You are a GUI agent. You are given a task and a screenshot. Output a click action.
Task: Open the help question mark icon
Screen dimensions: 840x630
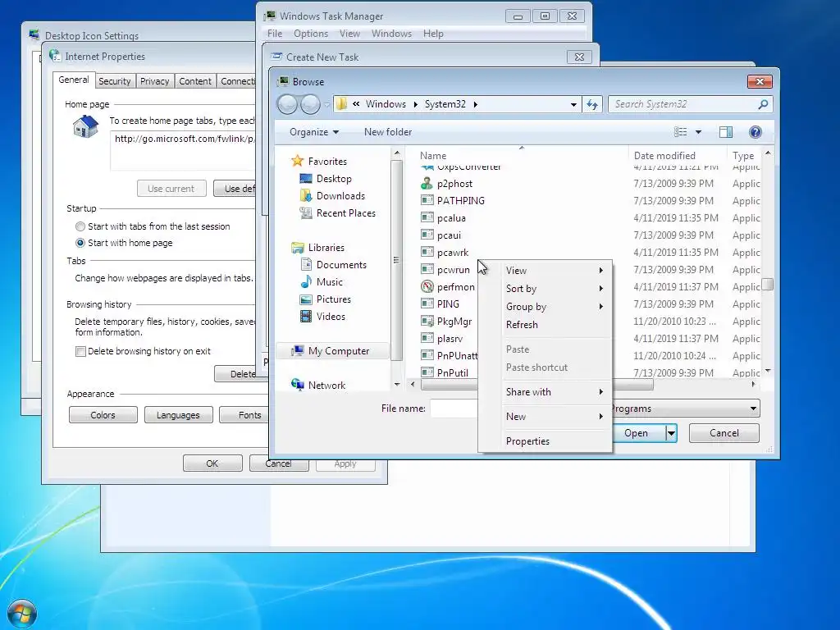(755, 132)
